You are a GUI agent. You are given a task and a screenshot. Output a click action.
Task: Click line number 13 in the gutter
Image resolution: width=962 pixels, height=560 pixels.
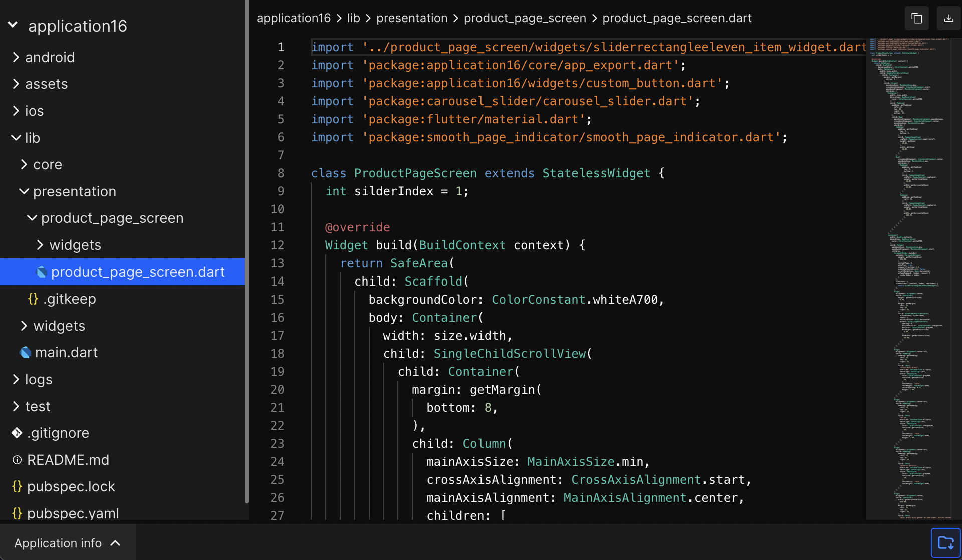tap(277, 263)
